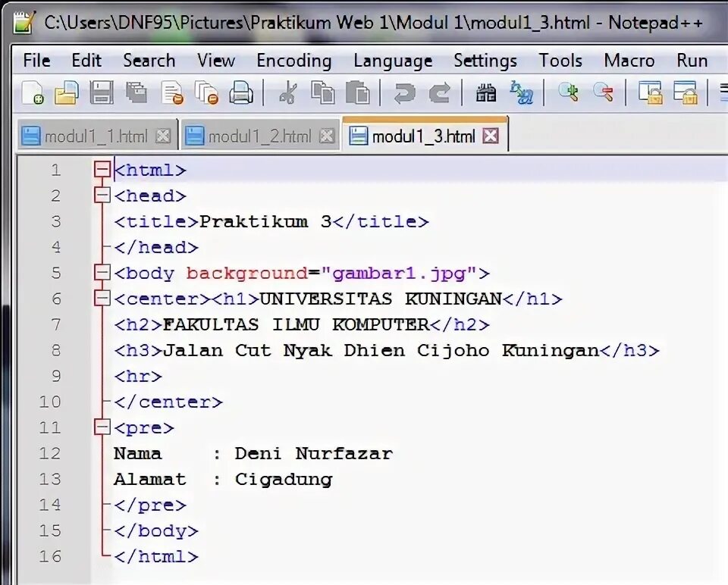Click the </pre> closing tag
This screenshot has height=585, width=728.
(x=150, y=505)
